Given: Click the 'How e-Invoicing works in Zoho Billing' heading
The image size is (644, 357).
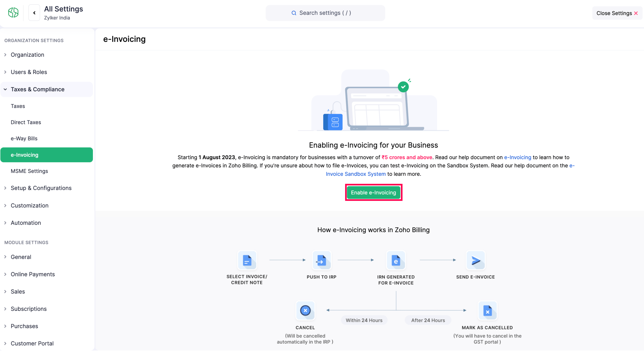Looking at the screenshot, I should point(373,230).
